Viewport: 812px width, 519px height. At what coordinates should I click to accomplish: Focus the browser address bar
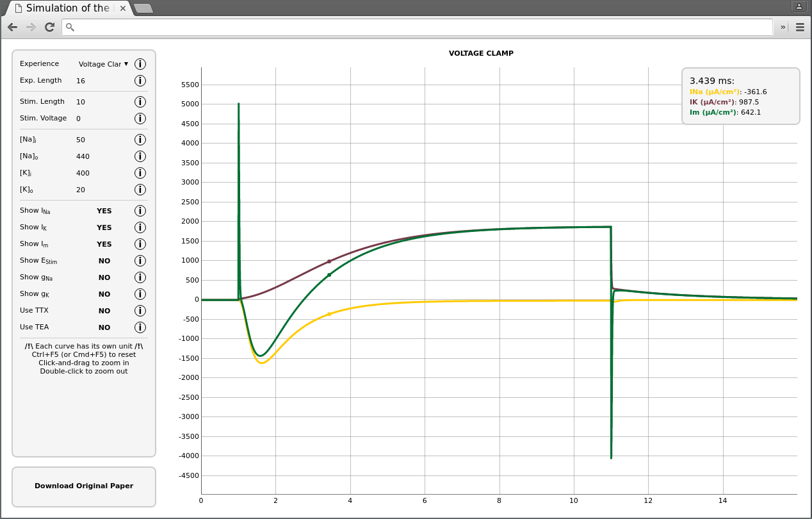tap(418, 27)
